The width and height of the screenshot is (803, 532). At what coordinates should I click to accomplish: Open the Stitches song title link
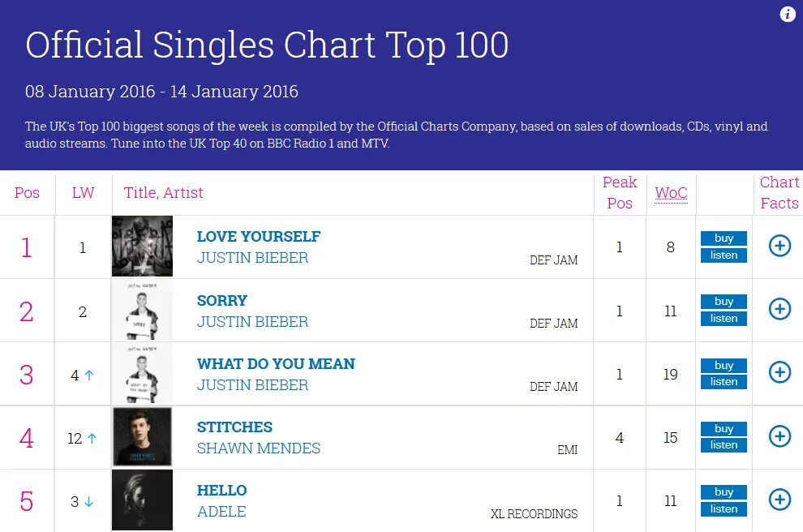click(234, 427)
